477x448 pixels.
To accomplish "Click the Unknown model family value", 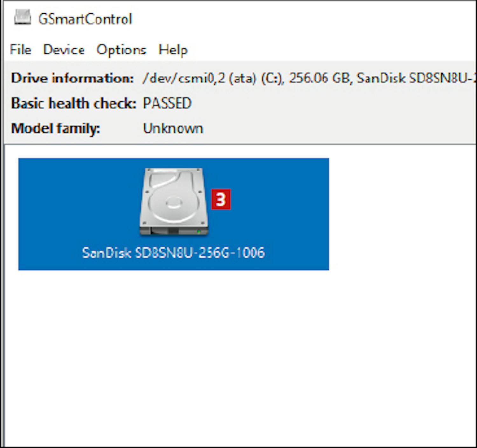I will click(x=173, y=128).
